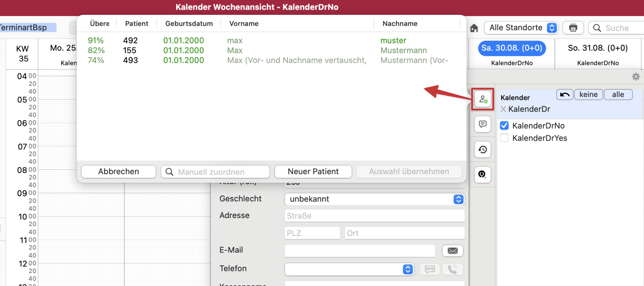Sort by Geburtsdatum column header
This screenshot has width=644, height=286.
click(189, 24)
